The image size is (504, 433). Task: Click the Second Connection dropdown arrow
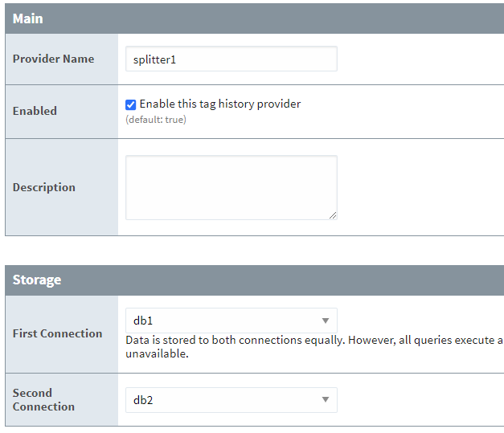pyautogui.click(x=326, y=400)
